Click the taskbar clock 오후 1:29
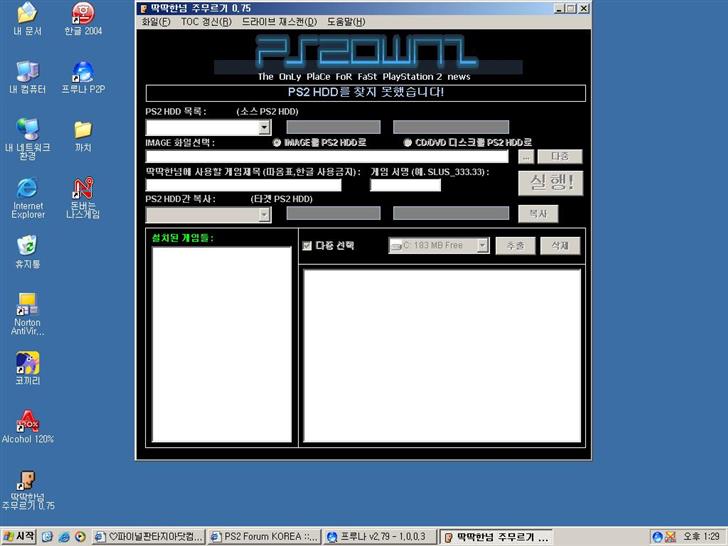This screenshot has height=546, width=728. point(701,537)
